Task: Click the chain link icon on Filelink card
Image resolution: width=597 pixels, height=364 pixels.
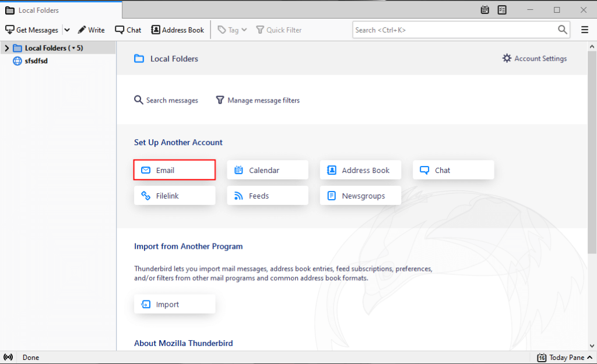Action: [x=146, y=196]
